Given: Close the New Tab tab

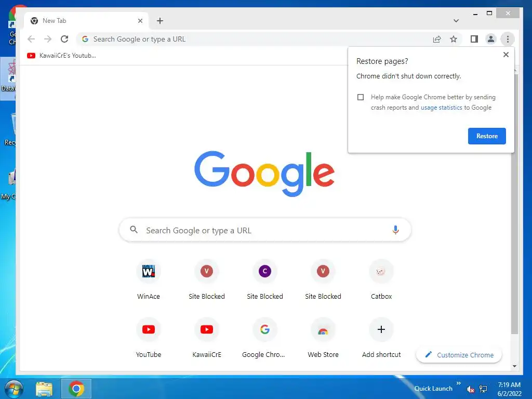Looking at the screenshot, I should pos(140,21).
